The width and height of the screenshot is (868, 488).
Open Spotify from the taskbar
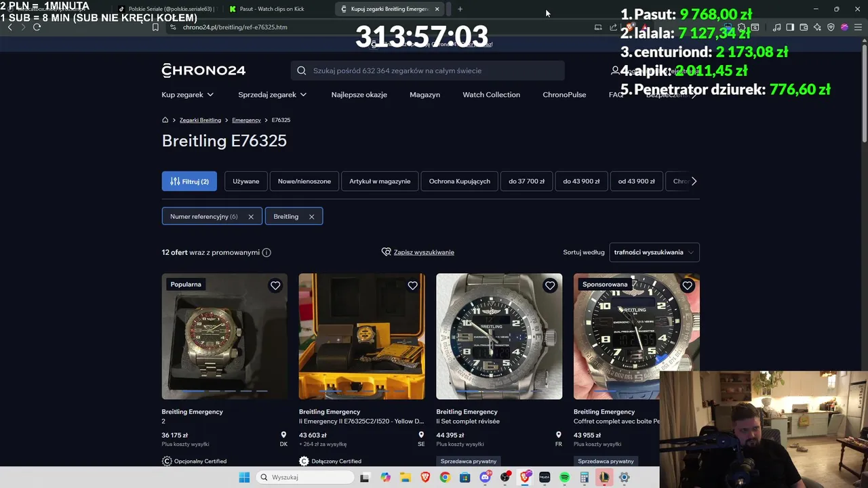pos(564,477)
